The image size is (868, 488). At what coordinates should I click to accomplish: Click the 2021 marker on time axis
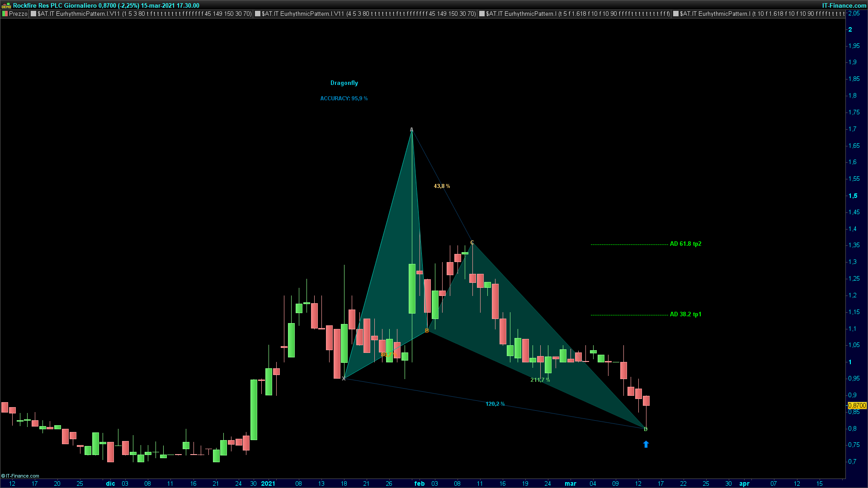coord(268,483)
